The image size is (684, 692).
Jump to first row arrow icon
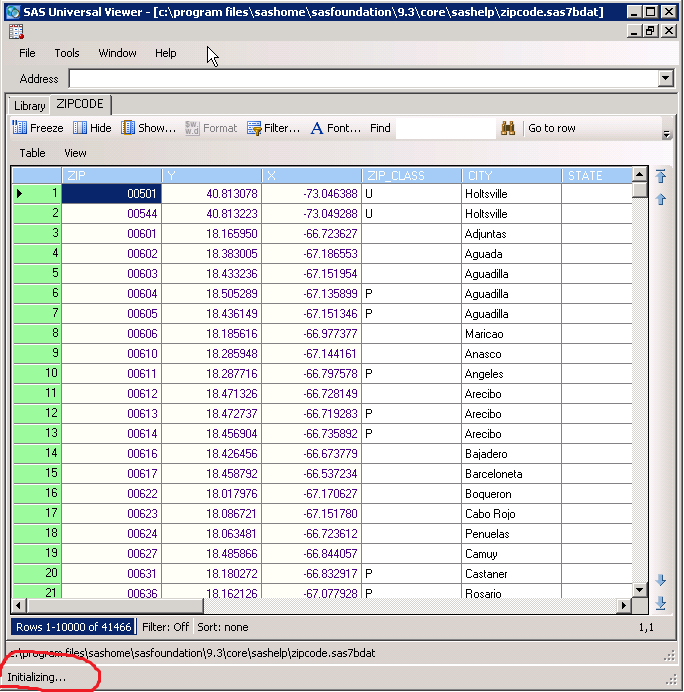[x=661, y=176]
